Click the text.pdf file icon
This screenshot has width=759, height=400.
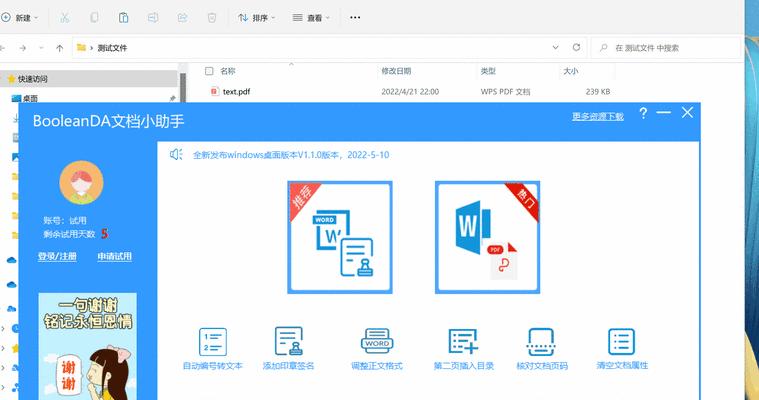(x=215, y=91)
